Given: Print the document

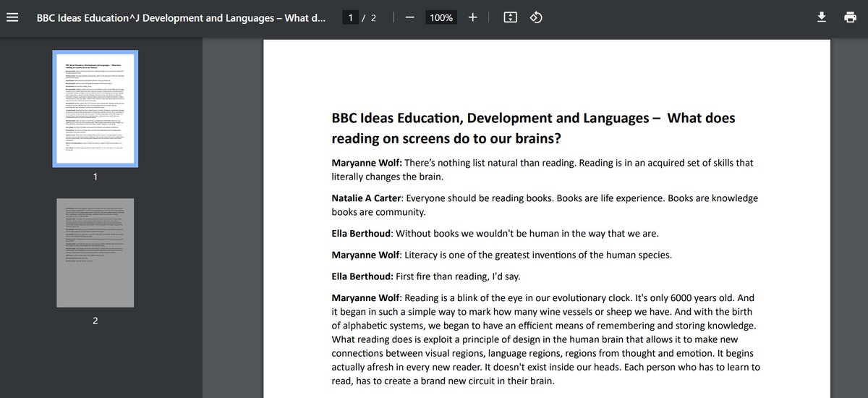Looking at the screenshot, I should (x=851, y=17).
